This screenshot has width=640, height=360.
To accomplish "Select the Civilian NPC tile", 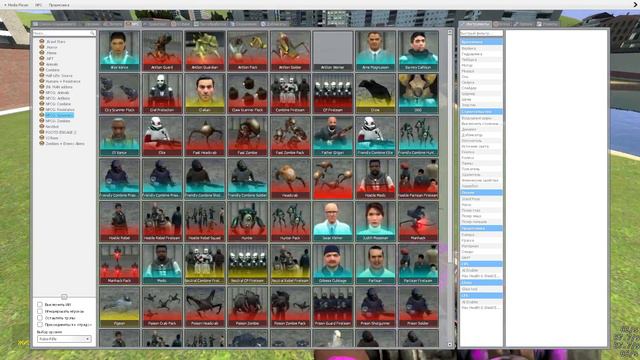I will (204, 93).
